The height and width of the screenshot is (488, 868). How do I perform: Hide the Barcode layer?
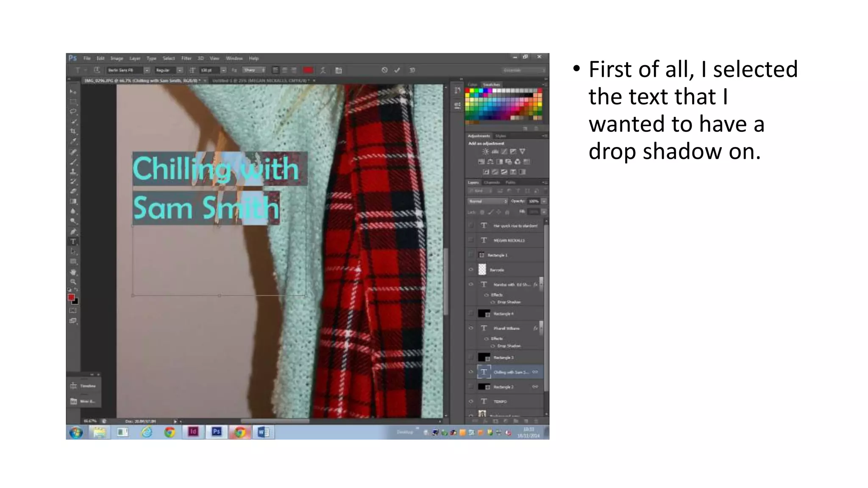[x=471, y=269]
